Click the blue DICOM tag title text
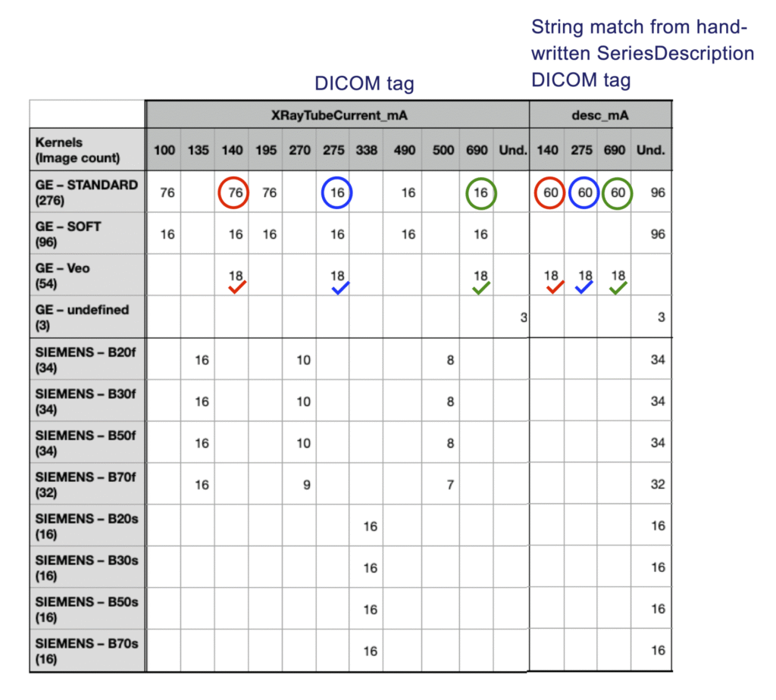 365,83
